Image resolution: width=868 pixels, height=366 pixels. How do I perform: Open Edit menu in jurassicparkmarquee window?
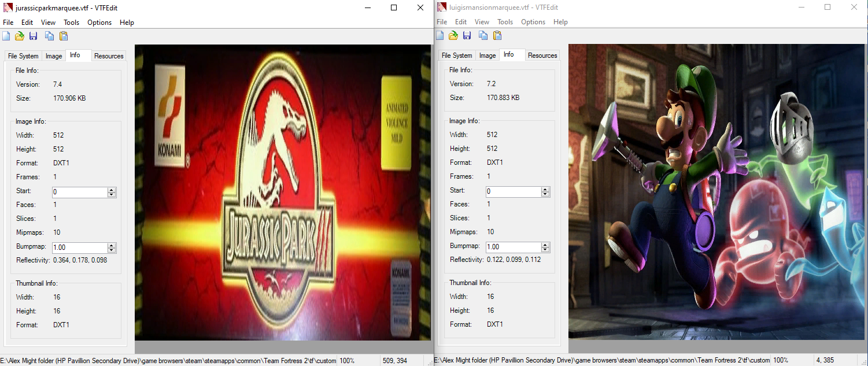click(27, 23)
